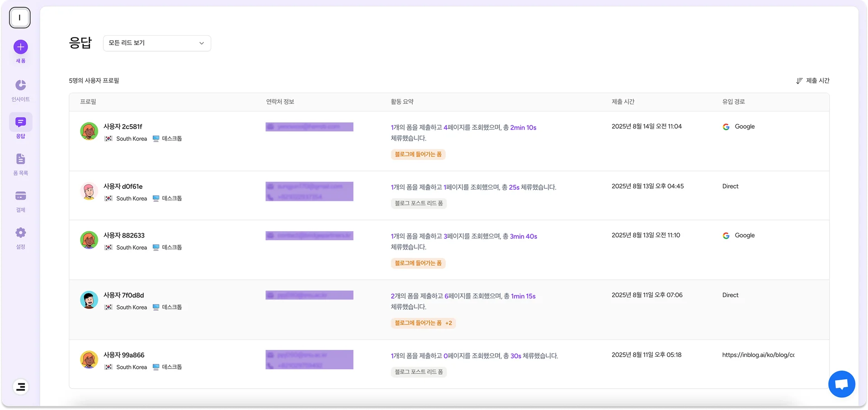The height and width of the screenshot is (410, 868).
Task: Click the workspace avatar button labeled I
Action: click(x=19, y=18)
